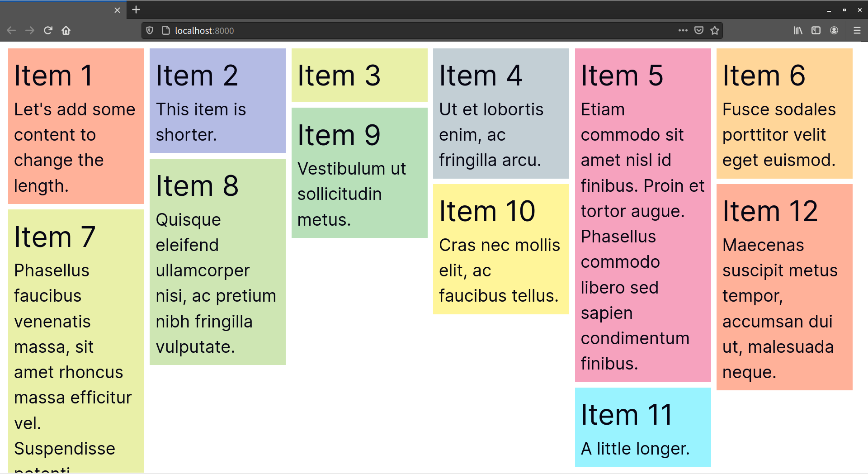The height and width of the screenshot is (474, 868).
Task: Toggle bookmark for this page via the star
Action: 715,30
